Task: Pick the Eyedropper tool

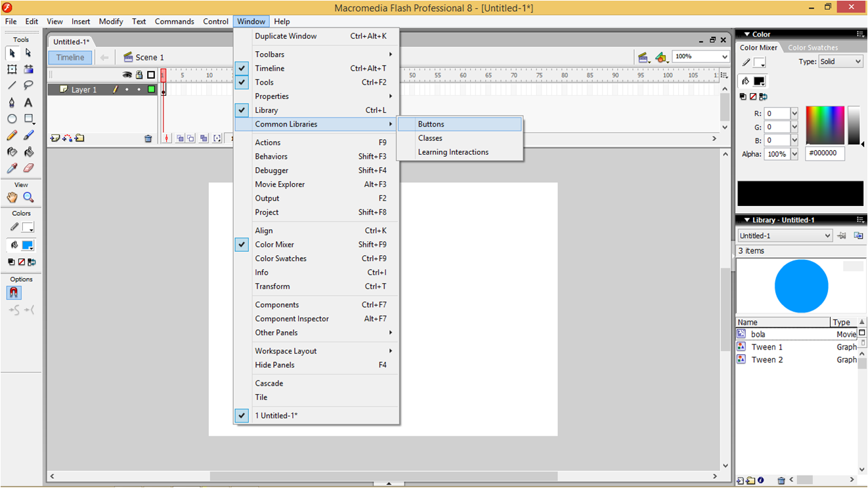Action: point(12,168)
